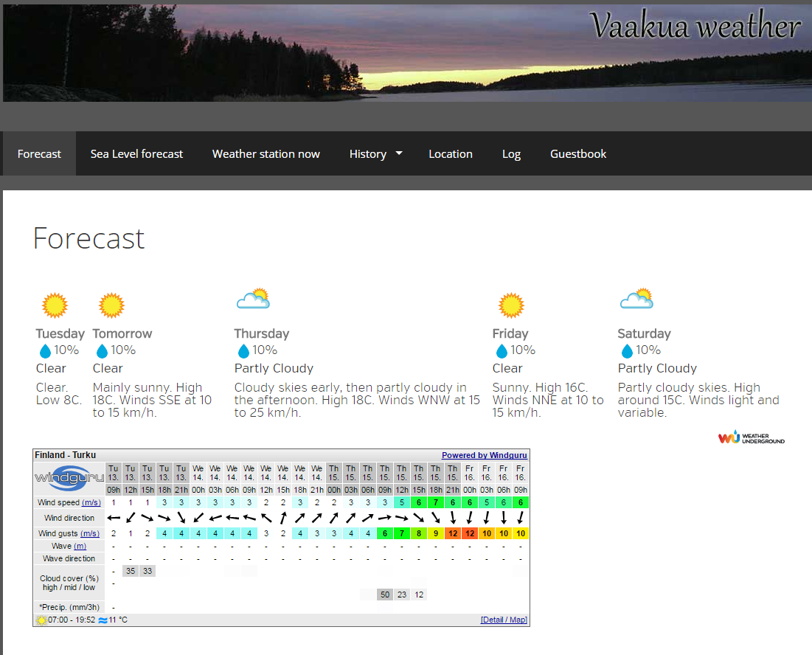Open the Forecast tab
The width and height of the screenshot is (812, 655).
point(39,154)
